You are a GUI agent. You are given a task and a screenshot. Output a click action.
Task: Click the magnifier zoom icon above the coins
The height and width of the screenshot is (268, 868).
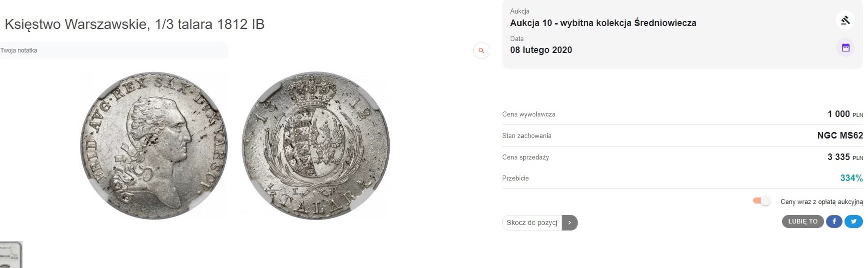(481, 50)
